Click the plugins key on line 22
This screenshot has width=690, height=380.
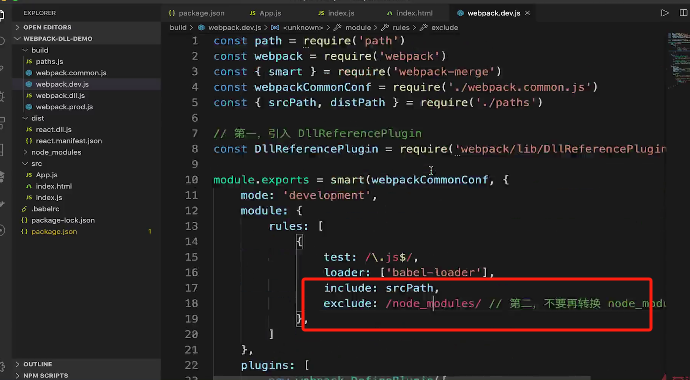(x=268, y=365)
